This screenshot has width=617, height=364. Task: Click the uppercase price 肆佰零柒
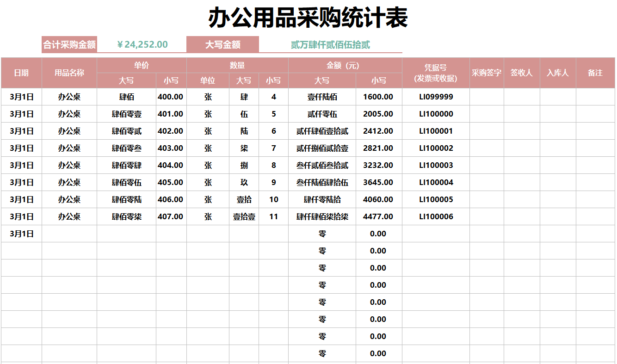point(126,216)
